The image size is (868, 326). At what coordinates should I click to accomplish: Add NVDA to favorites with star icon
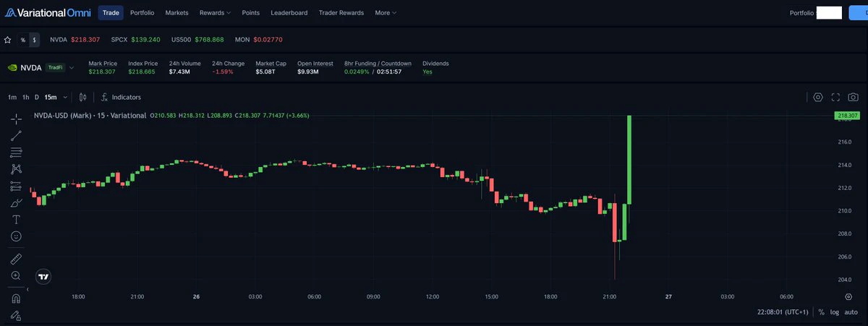tap(7, 40)
